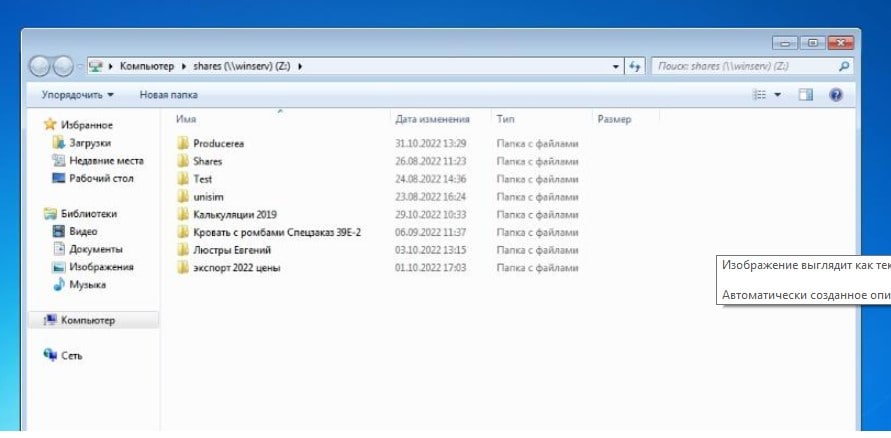
Task: Click Компьютер in the address bar
Action: coord(147,66)
